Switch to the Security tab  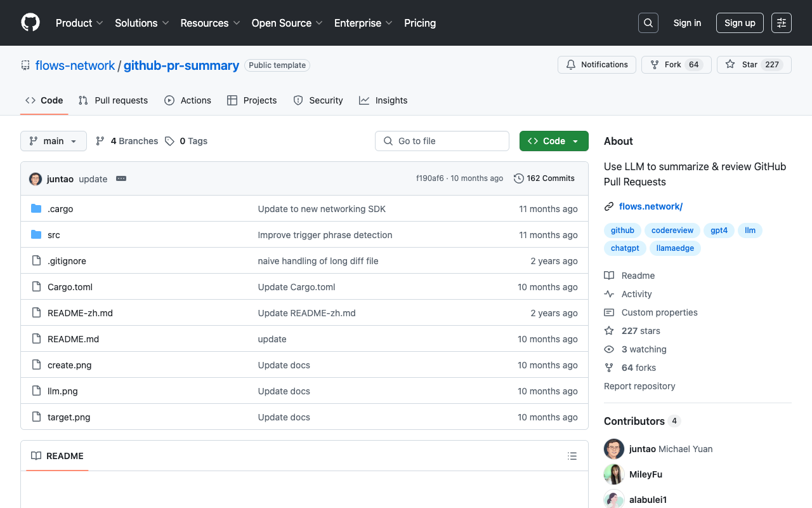[x=318, y=100]
